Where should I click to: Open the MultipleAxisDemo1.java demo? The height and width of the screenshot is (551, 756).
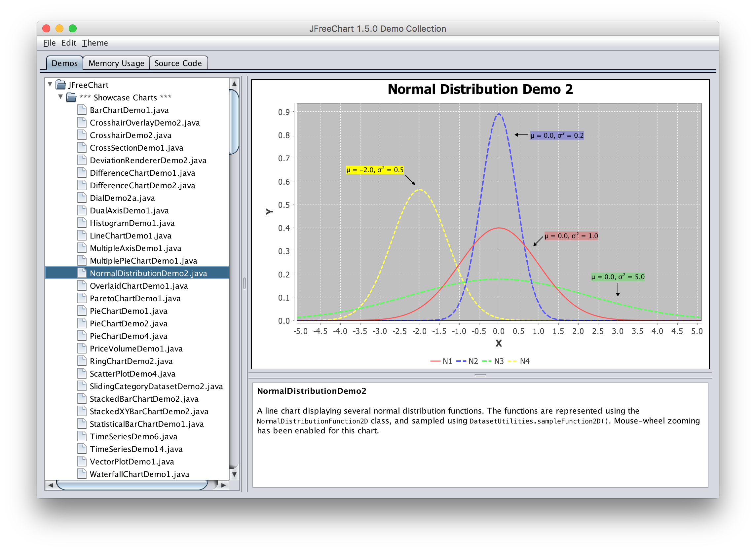click(x=135, y=248)
